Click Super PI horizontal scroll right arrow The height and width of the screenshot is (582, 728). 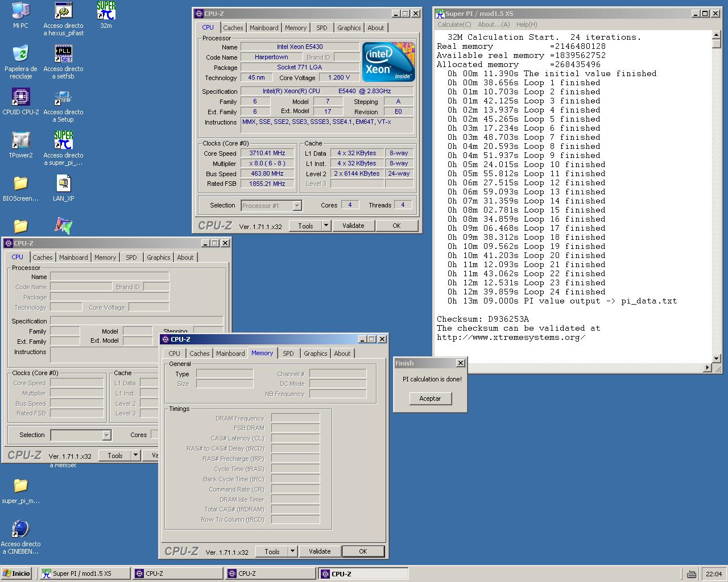tap(708, 367)
